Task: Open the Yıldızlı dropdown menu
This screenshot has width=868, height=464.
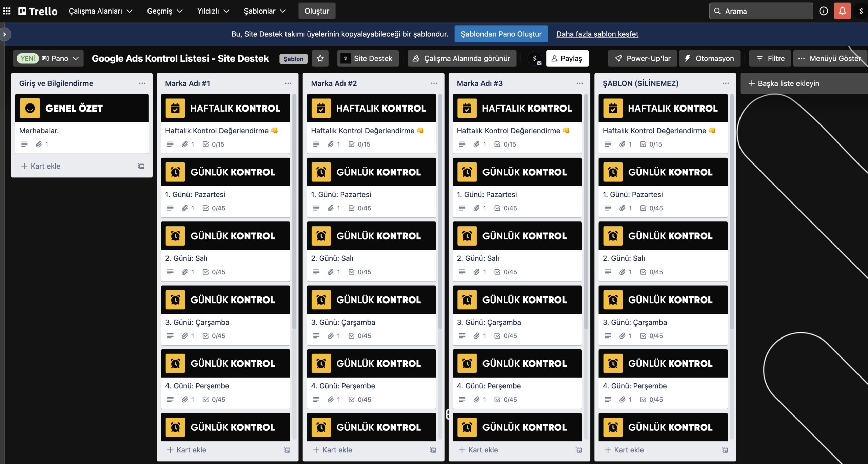Action: (x=213, y=11)
